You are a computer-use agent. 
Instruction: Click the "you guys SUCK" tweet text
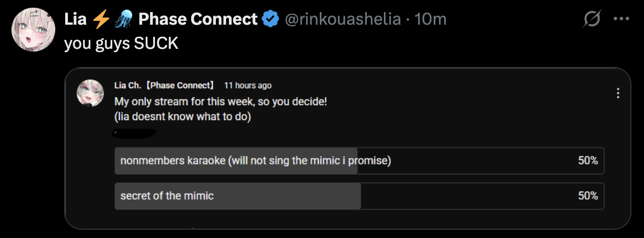click(x=122, y=43)
